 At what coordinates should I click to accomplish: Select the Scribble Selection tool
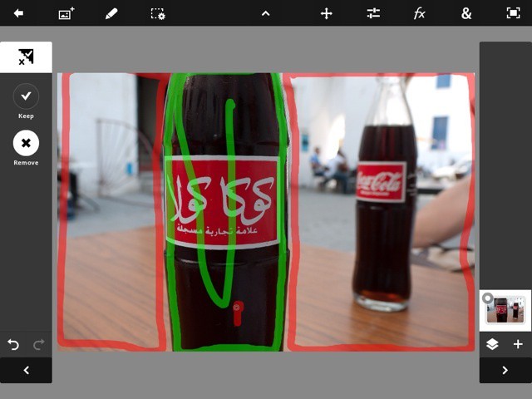[x=26, y=57]
